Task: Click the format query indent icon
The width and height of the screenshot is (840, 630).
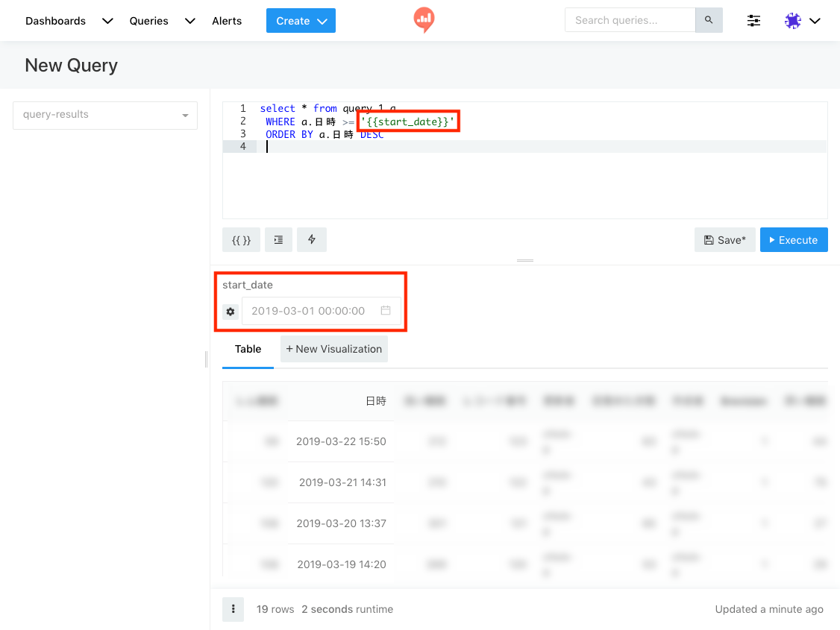Action: click(x=278, y=240)
